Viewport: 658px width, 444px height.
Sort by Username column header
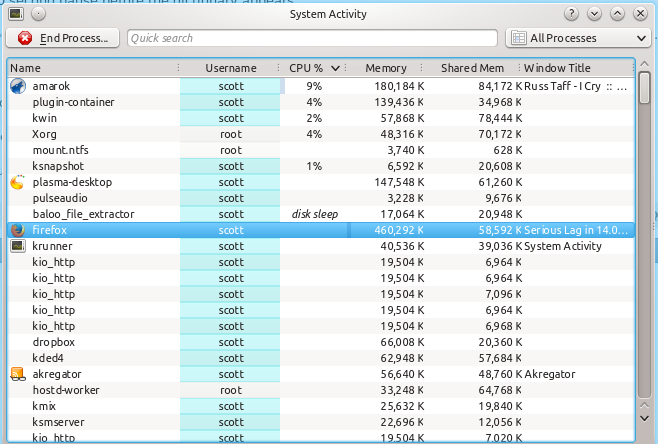(x=230, y=68)
